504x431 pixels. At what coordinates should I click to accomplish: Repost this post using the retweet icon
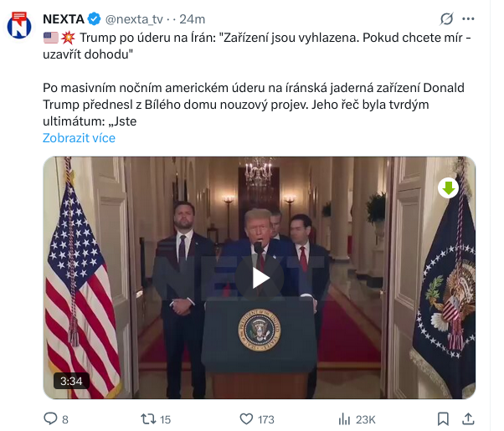[148, 418]
